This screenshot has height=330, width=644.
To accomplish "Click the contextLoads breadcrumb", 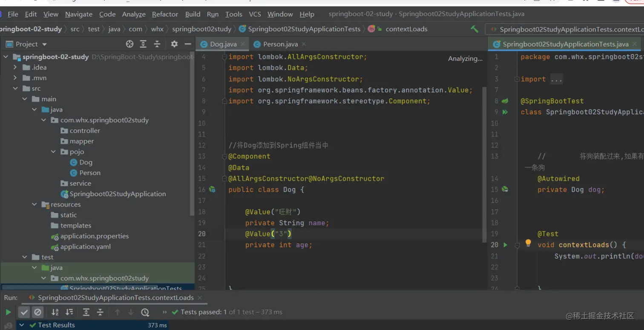I will [406, 29].
